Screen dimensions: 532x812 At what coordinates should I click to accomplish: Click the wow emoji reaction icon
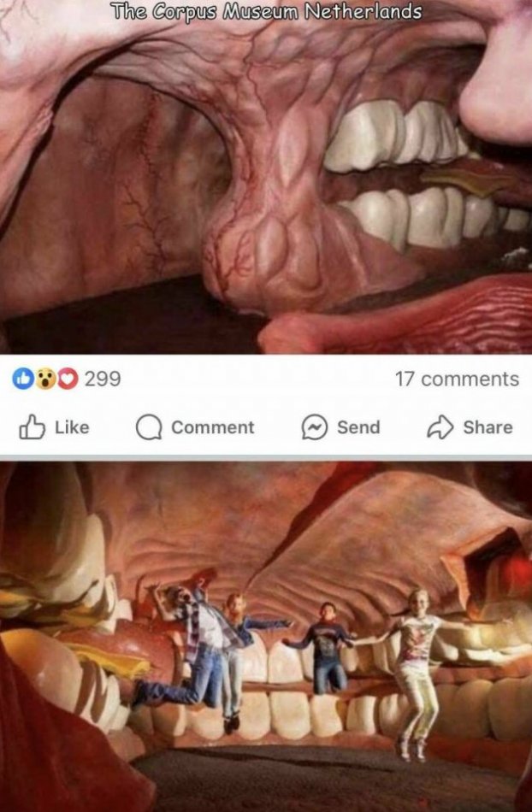[x=45, y=379]
